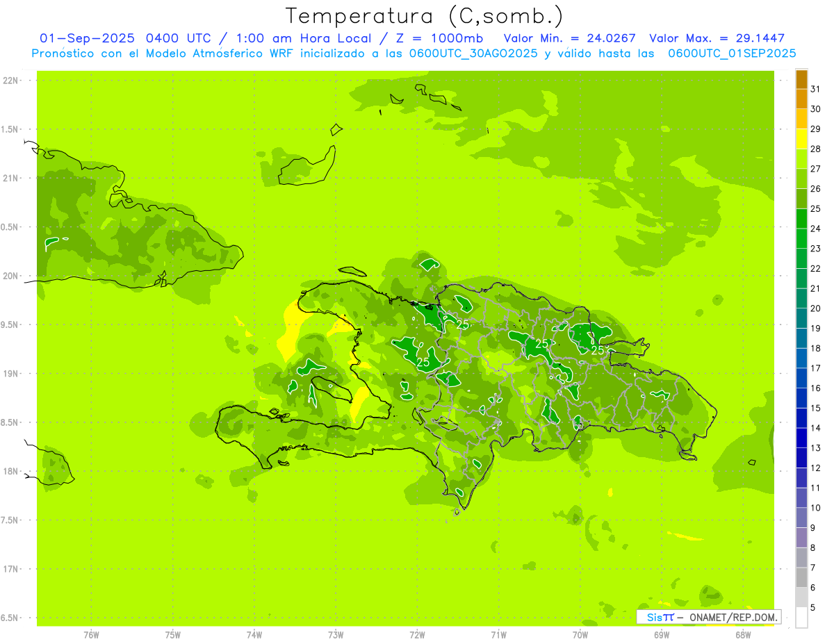The image size is (834, 644).
Task: Select '0600UTC_01SEP2025' valid-until time text
Action: click(731, 53)
